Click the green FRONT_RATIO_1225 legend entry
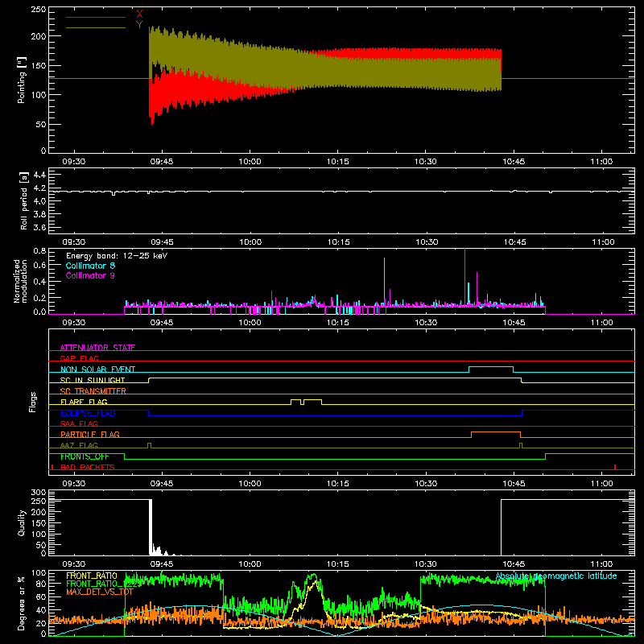 point(105,584)
